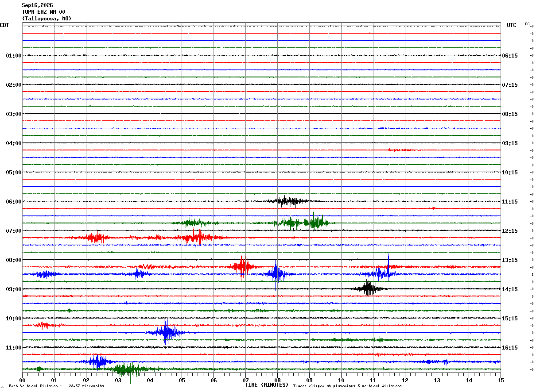Click the TOPM EHZ NM 00 station header

43,12
